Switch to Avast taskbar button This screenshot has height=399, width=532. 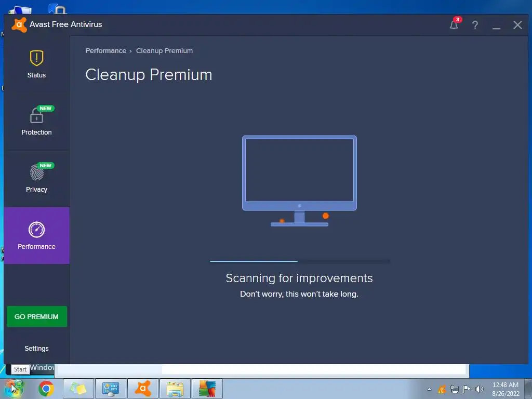click(x=143, y=389)
